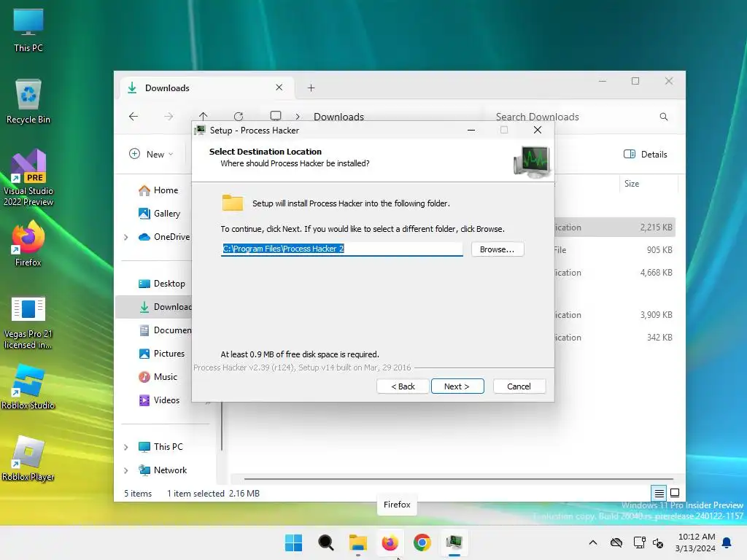Open Google Chrome from taskbar
This screenshot has width=747, height=560.
(x=422, y=542)
